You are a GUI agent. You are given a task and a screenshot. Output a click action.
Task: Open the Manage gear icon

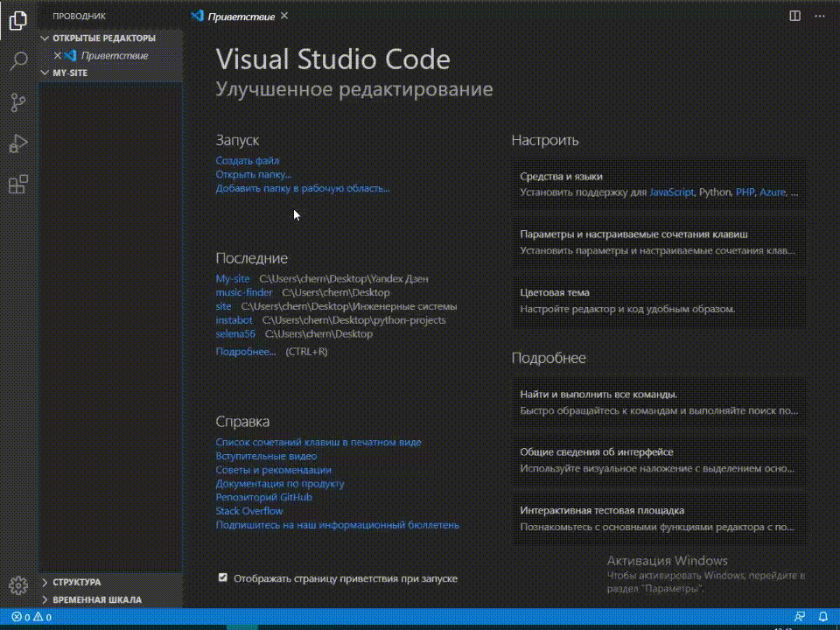pyautogui.click(x=18, y=585)
